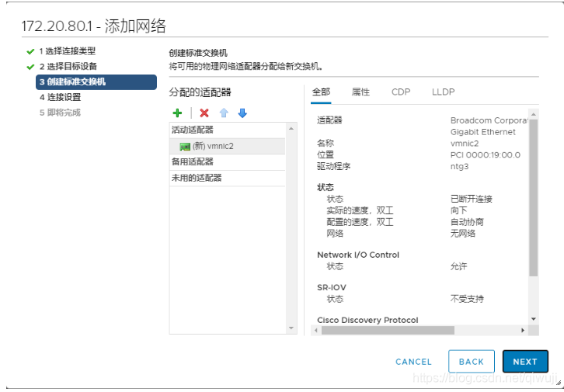Click the green plus add adapter icon
This screenshot has height=392, width=564.
pyautogui.click(x=177, y=113)
